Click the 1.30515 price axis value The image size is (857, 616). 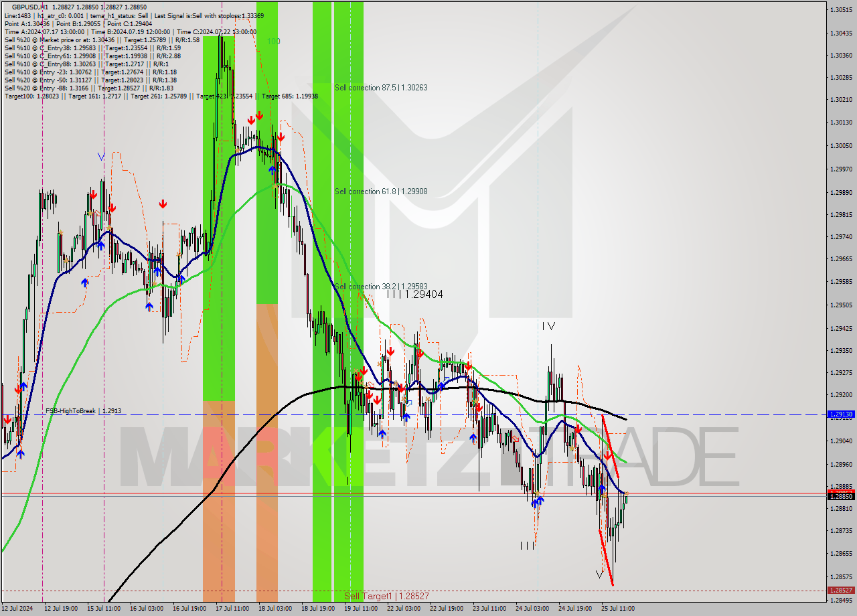click(841, 9)
